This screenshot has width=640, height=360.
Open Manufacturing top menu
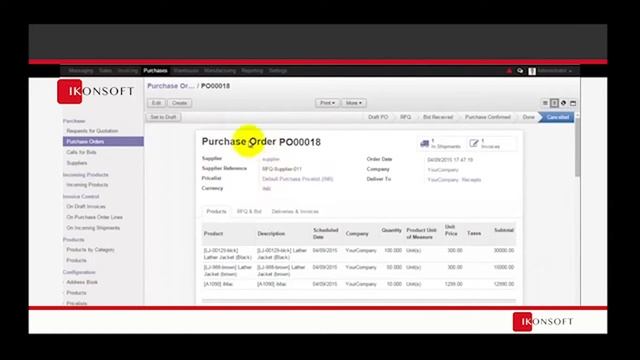(220, 71)
